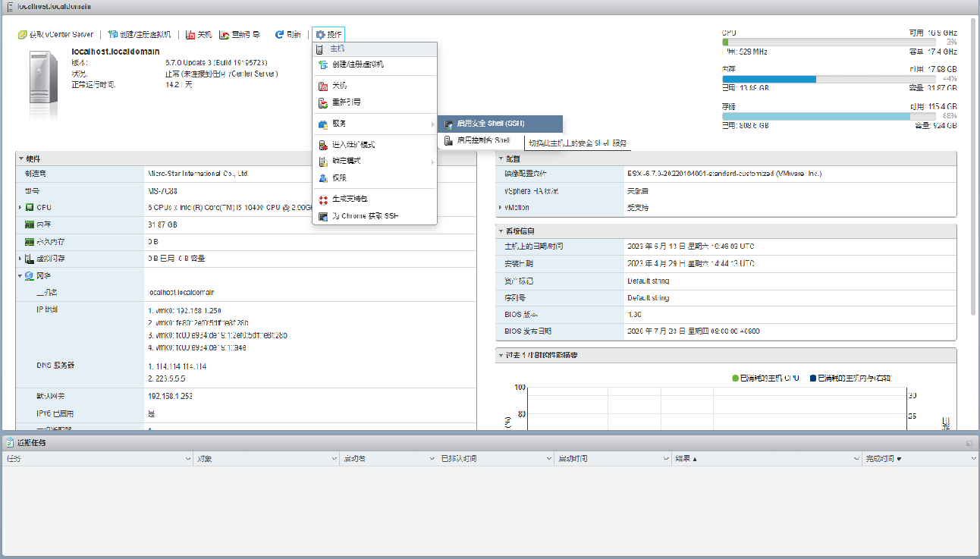Click the 重新引导 reboot icon in toolbar
980x559 pixels.
pos(225,35)
